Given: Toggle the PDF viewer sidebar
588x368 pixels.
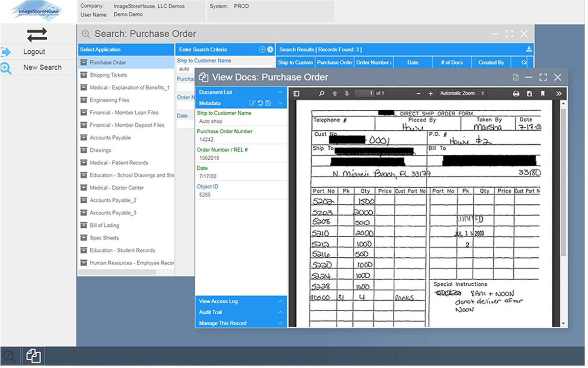Looking at the screenshot, I should (296, 93).
